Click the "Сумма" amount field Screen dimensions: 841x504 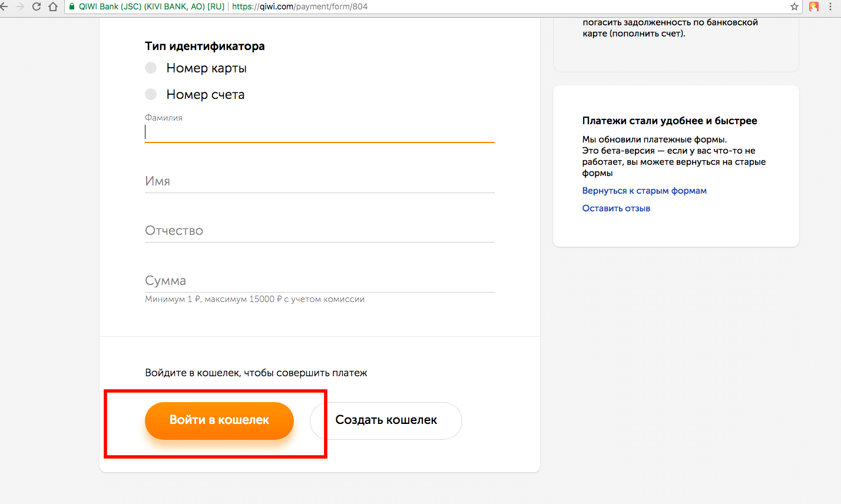tap(319, 281)
